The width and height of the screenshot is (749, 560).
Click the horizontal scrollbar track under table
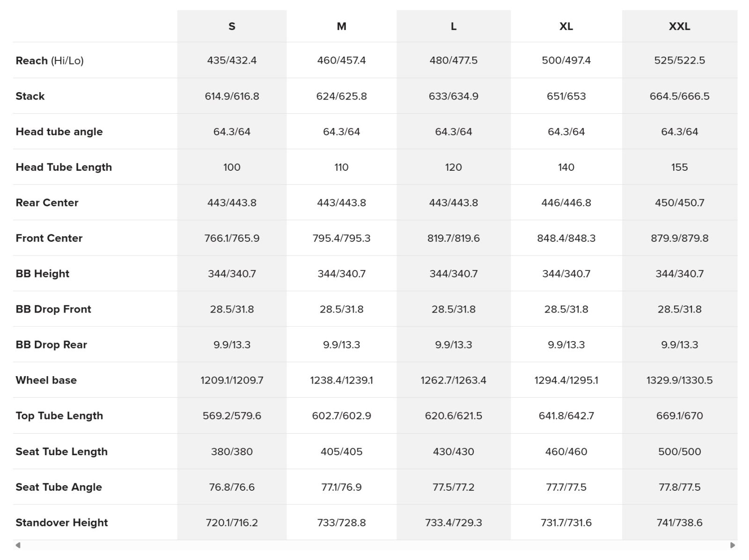click(374, 545)
